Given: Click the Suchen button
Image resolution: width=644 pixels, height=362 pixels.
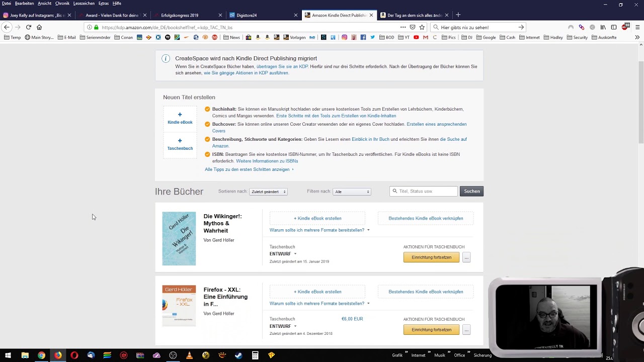Looking at the screenshot, I should [x=471, y=191].
